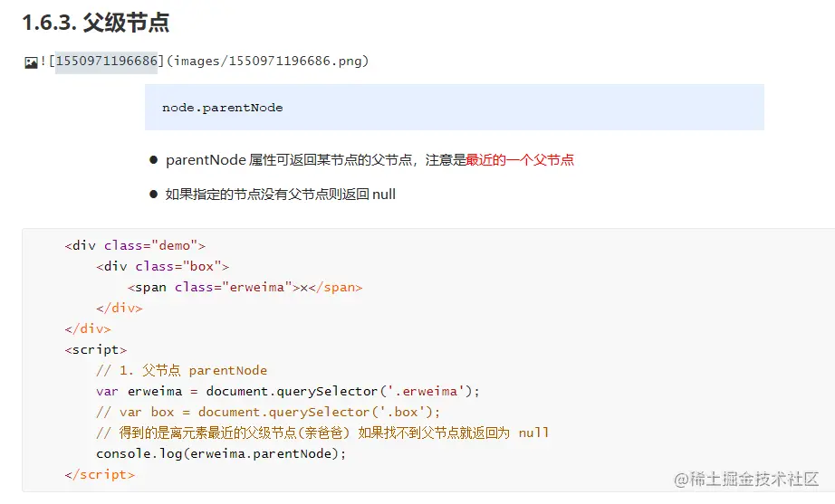Click the first bullet about parentNode 属性
This screenshot has width=835, height=504.
click(361, 159)
